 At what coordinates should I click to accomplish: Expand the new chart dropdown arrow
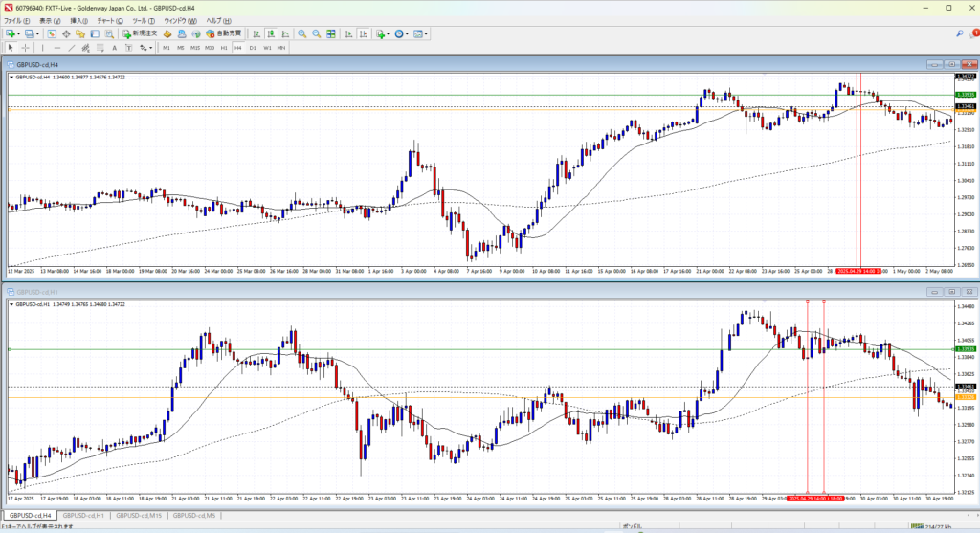tap(18, 33)
